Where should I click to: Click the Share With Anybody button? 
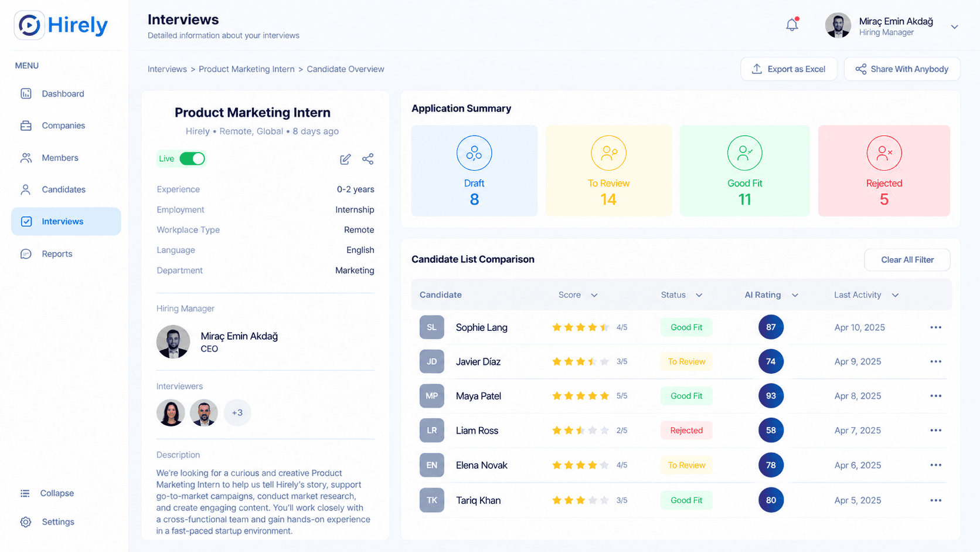coord(902,69)
